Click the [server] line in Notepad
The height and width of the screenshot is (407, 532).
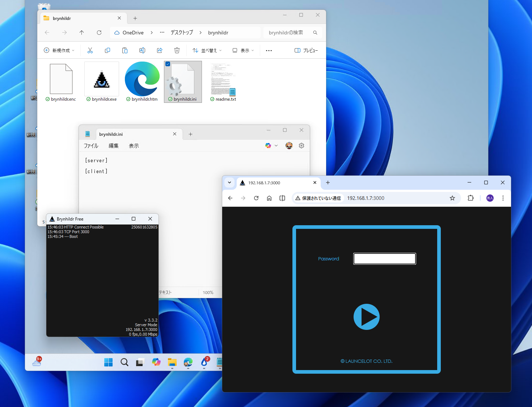coord(96,160)
